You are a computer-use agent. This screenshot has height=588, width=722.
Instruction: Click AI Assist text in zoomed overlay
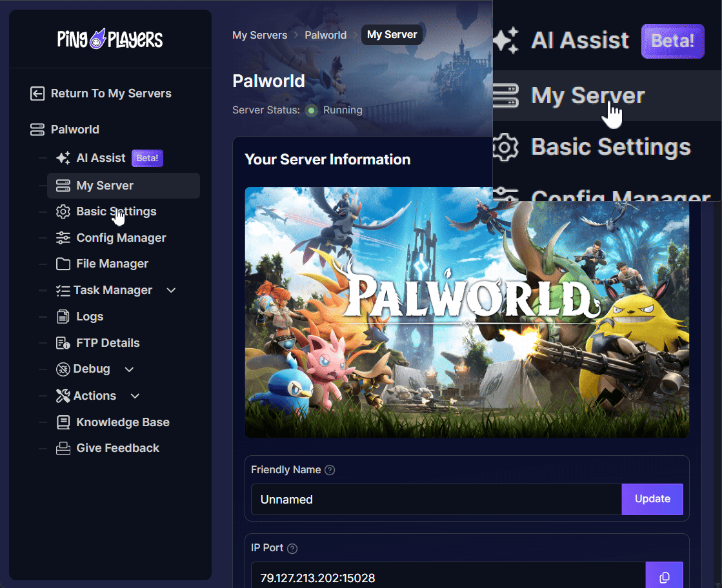[x=579, y=41]
